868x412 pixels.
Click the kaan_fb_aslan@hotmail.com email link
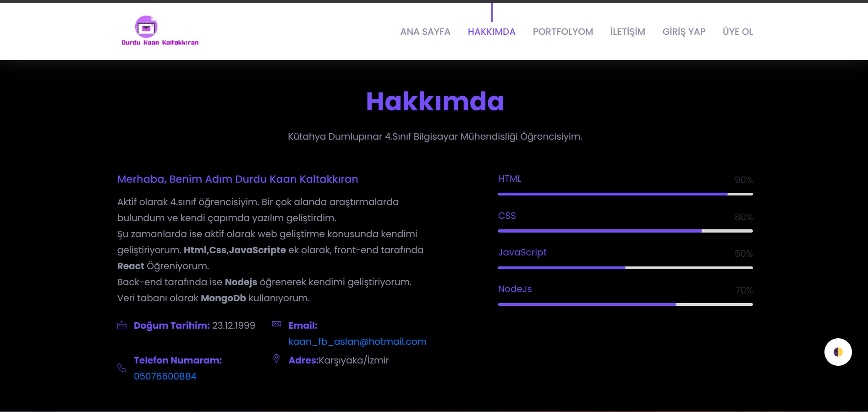[357, 342]
